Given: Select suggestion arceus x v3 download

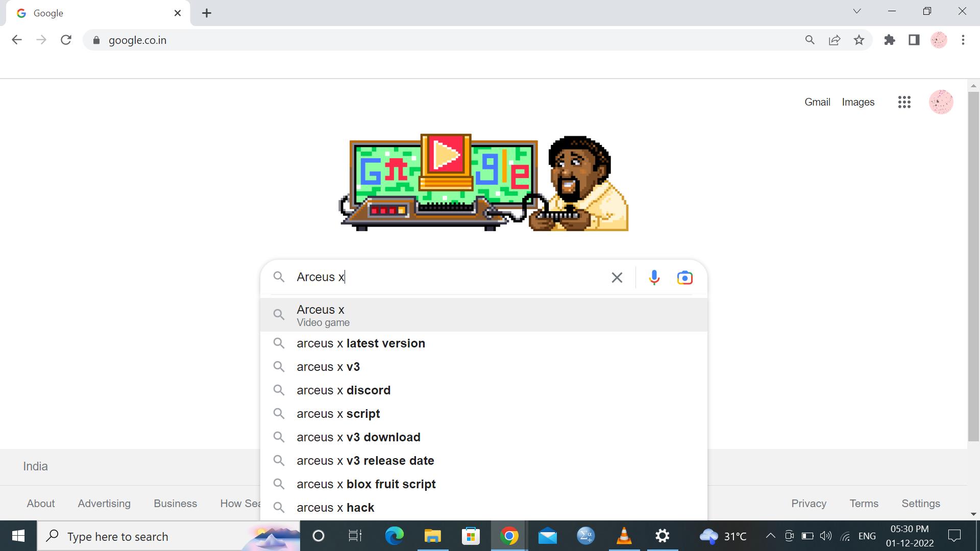Looking at the screenshot, I should [484, 437].
